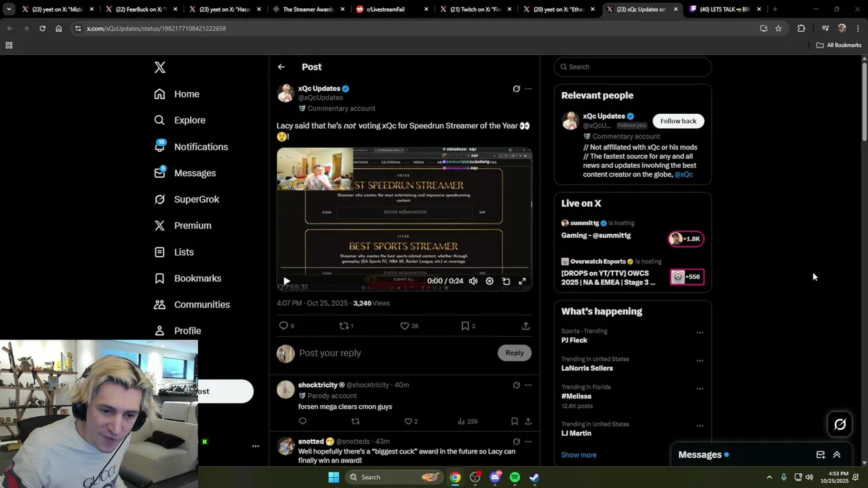The height and width of the screenshot is (488, 868).
Task: Compose new message in Messages drawer
Action: click(x=821, y=455)
